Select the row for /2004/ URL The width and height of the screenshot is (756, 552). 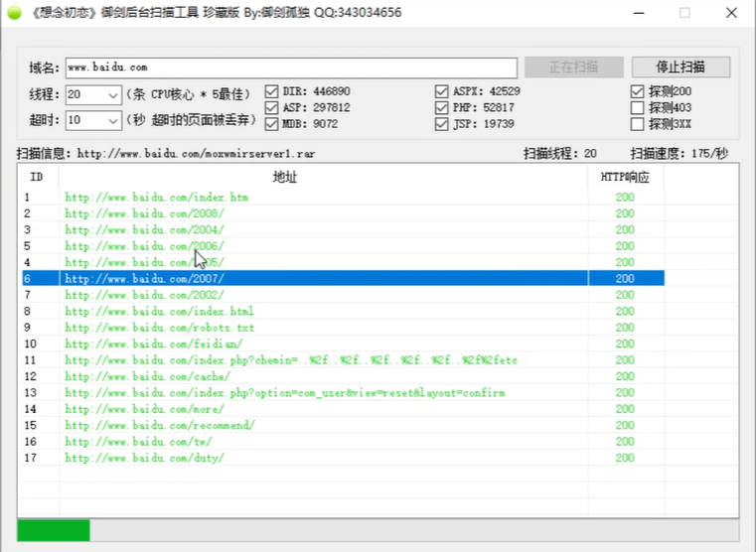pos(344,229)
